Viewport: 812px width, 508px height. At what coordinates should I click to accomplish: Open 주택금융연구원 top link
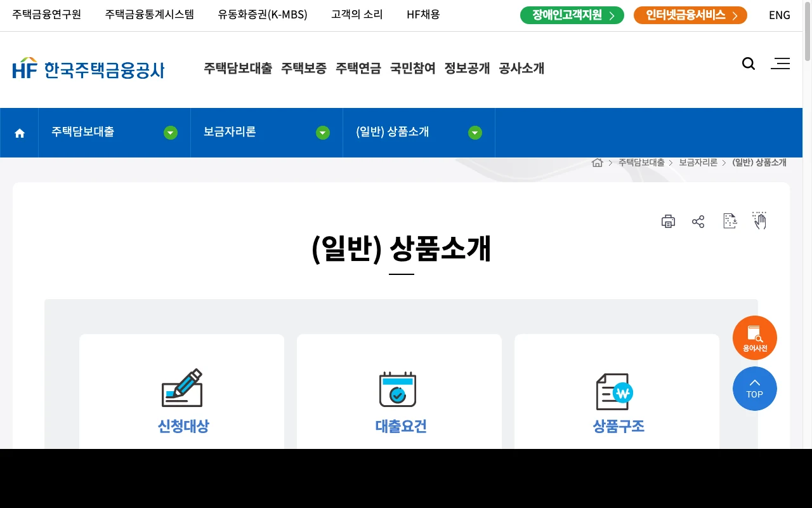[47, 15]
